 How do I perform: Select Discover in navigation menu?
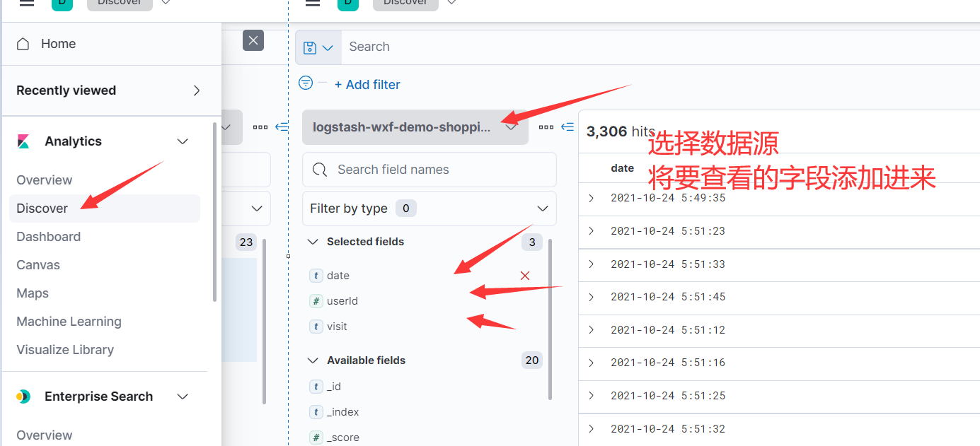(105, 209)
